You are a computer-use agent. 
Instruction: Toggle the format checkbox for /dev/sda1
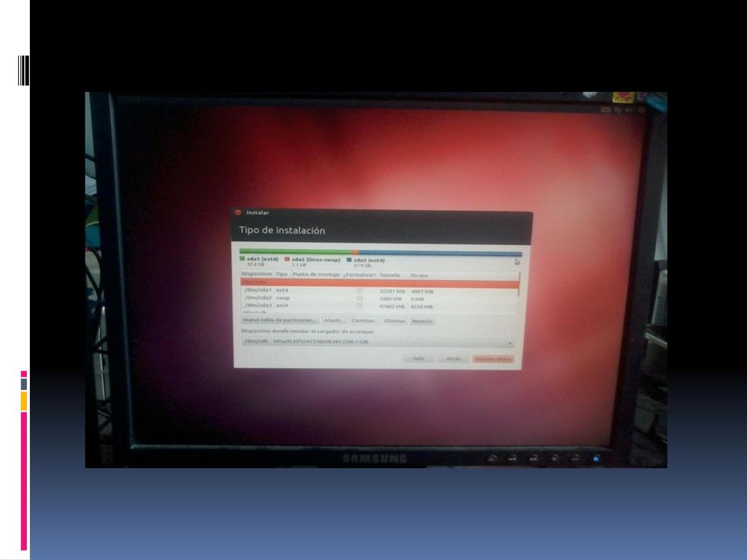[x=360, y=290]
